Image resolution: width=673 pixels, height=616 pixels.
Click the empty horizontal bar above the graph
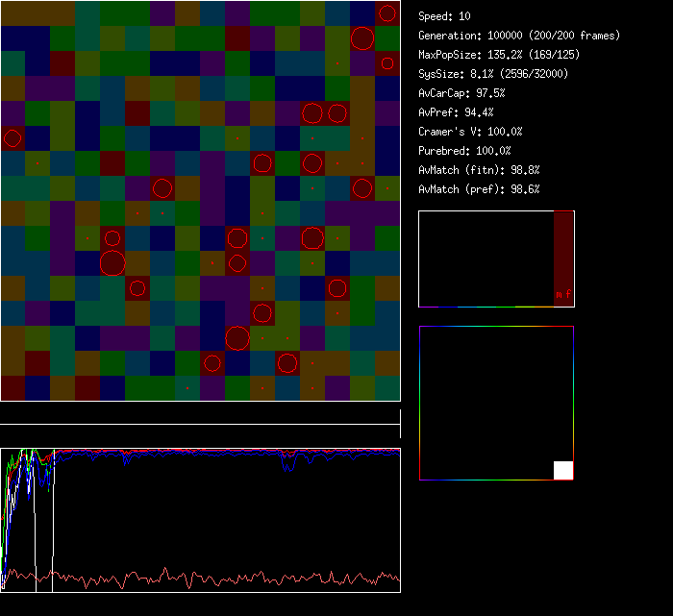pyautogui.click(x=200, y=415)
